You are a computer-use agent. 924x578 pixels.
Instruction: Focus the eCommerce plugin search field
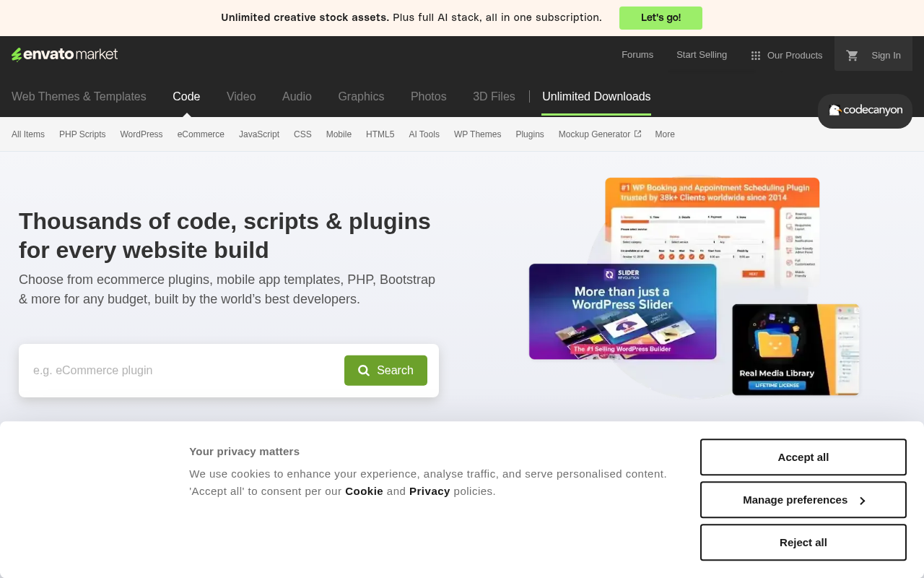[x=182, y=371]
